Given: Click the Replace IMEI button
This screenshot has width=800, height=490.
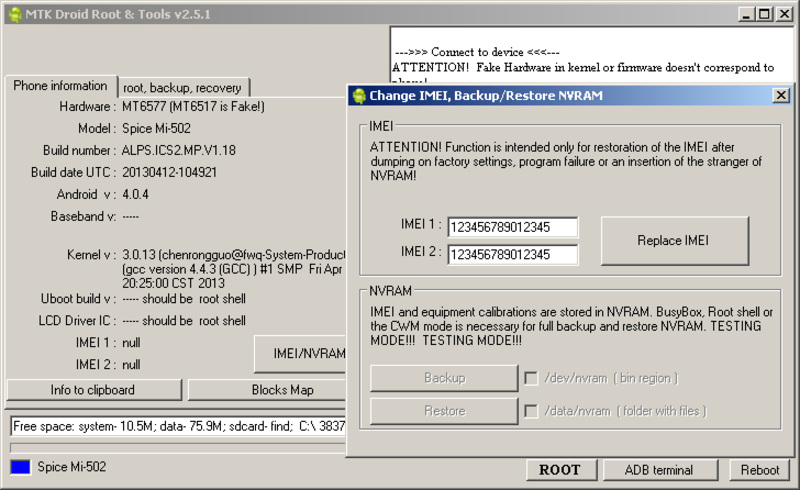Looking at the screenshot, I should (675, 240).
